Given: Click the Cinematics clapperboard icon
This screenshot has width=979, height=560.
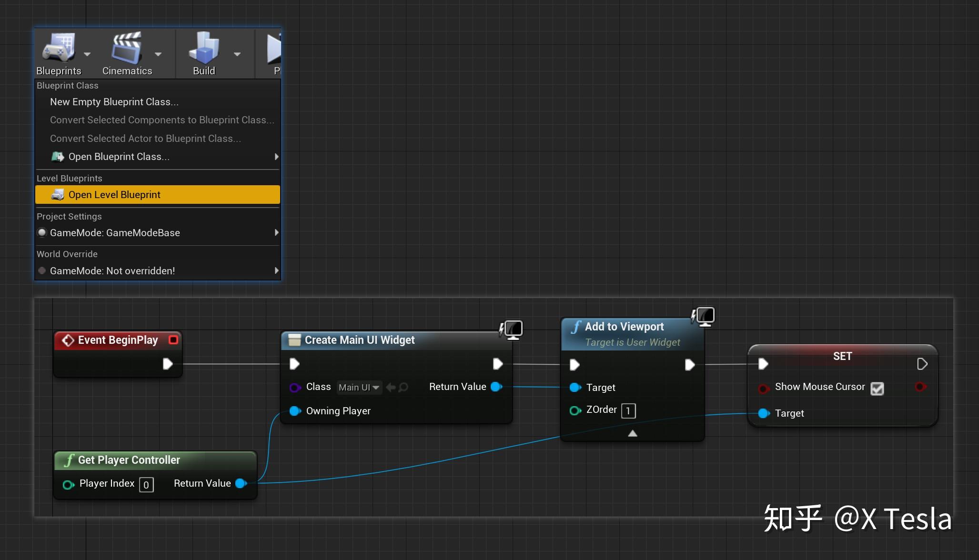Looking at the screenshot, I should (x=127, y=47).
